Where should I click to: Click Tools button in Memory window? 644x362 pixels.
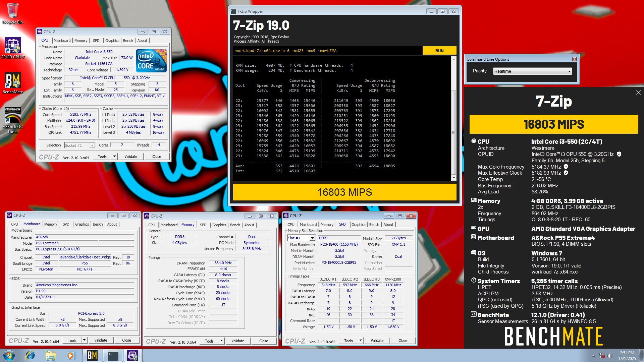click(x=209, y=341)
